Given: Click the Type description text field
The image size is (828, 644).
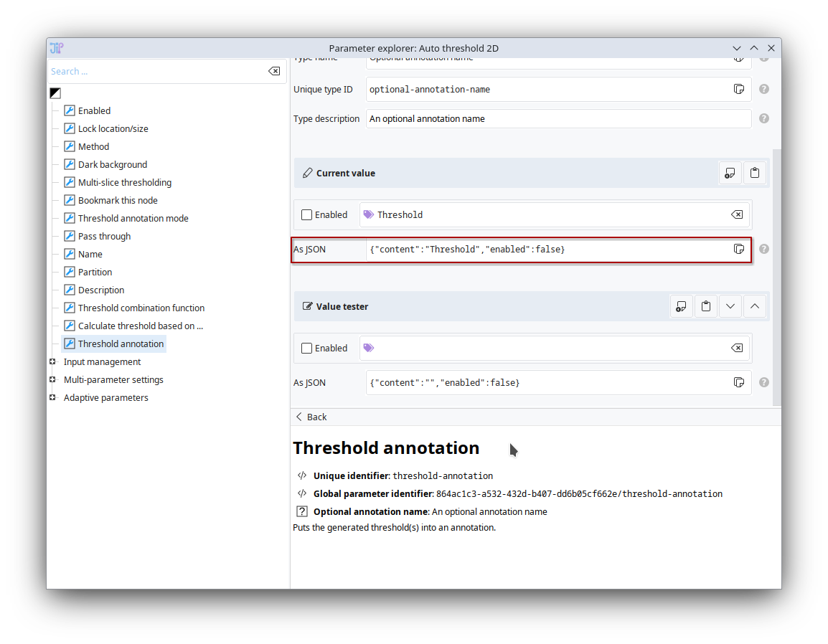Looking at the screenshot, I should coord(558,119).
